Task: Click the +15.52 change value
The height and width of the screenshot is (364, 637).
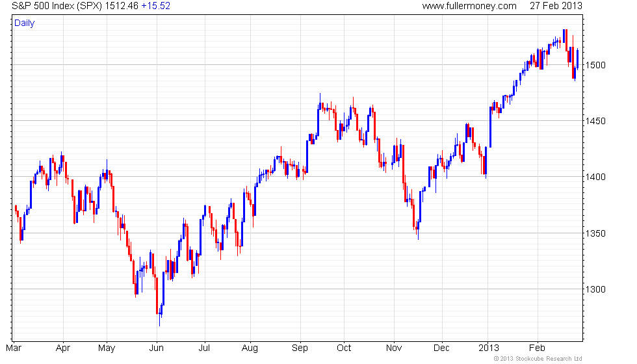Action: [x=155, y=6]
